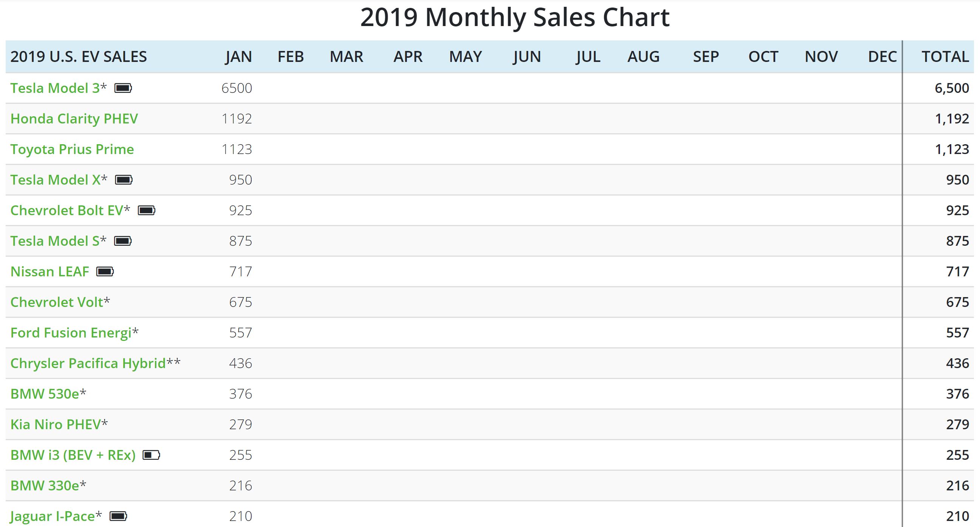Select January value 717 for Nissan LEAF
This screenshot has width=980, height=527.
(240, 271)
